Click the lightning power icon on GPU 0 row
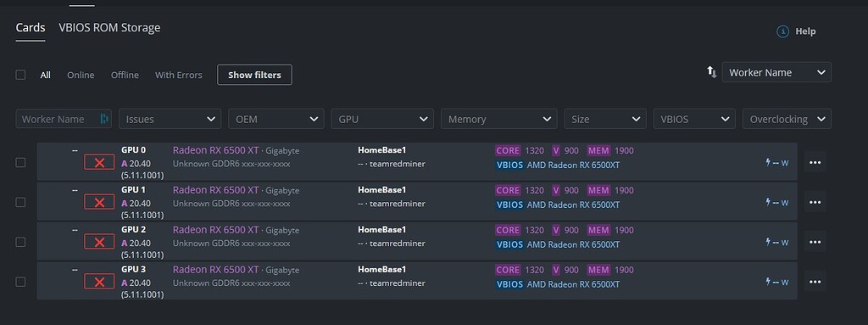Viewport: 868px width, 325px height. [x=768, y=163]
